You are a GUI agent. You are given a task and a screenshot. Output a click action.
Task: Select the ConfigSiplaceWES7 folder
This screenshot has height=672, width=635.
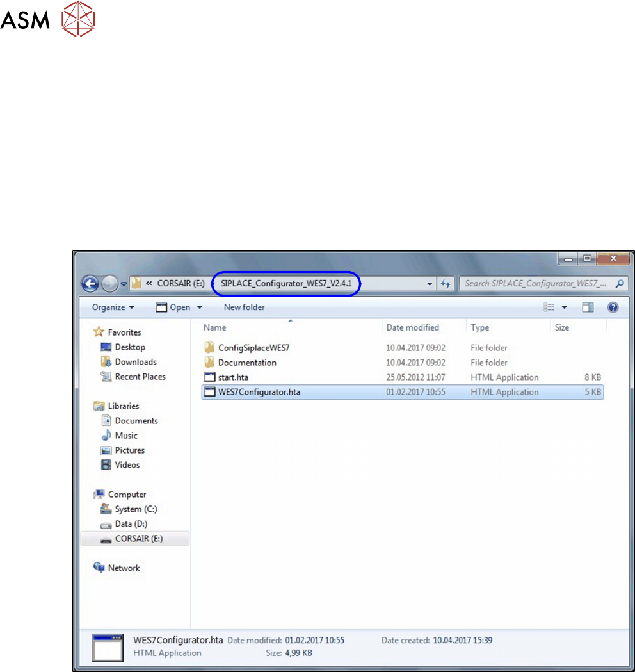pos(254,348)
